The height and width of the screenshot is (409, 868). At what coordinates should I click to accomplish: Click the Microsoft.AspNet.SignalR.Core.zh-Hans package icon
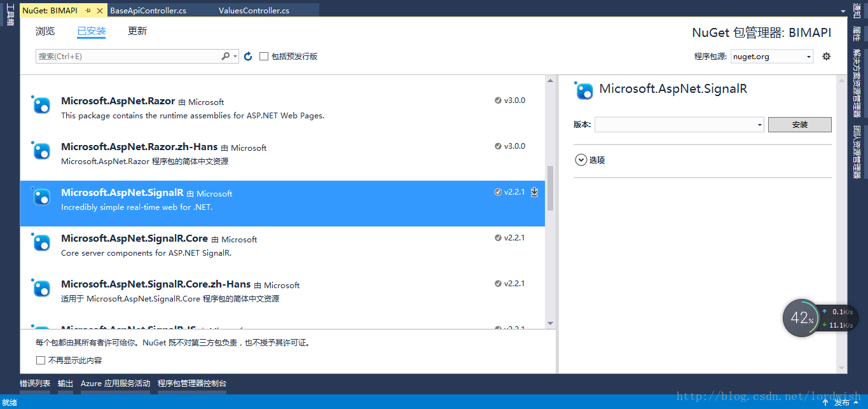coord(41,288)
